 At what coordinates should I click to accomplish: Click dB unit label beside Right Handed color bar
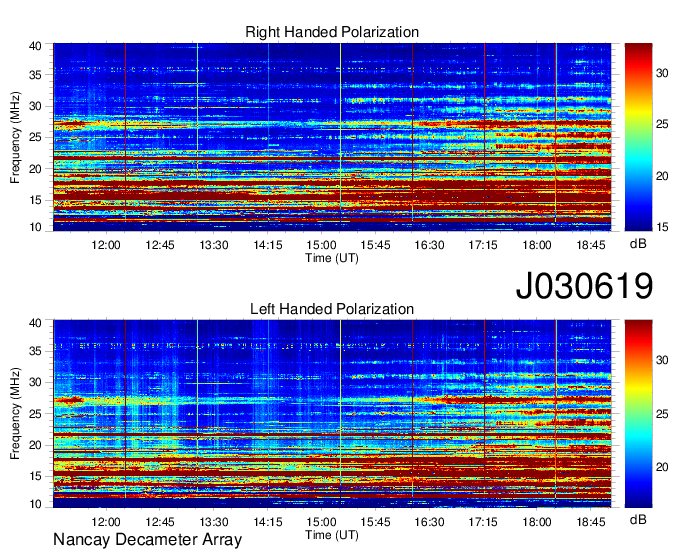coord(638,244)
